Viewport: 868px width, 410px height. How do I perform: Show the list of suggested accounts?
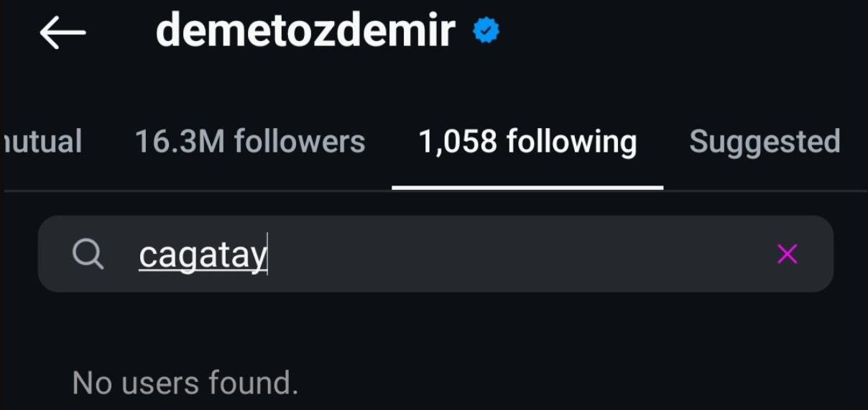pyautogui.click(x=765, y=142)
